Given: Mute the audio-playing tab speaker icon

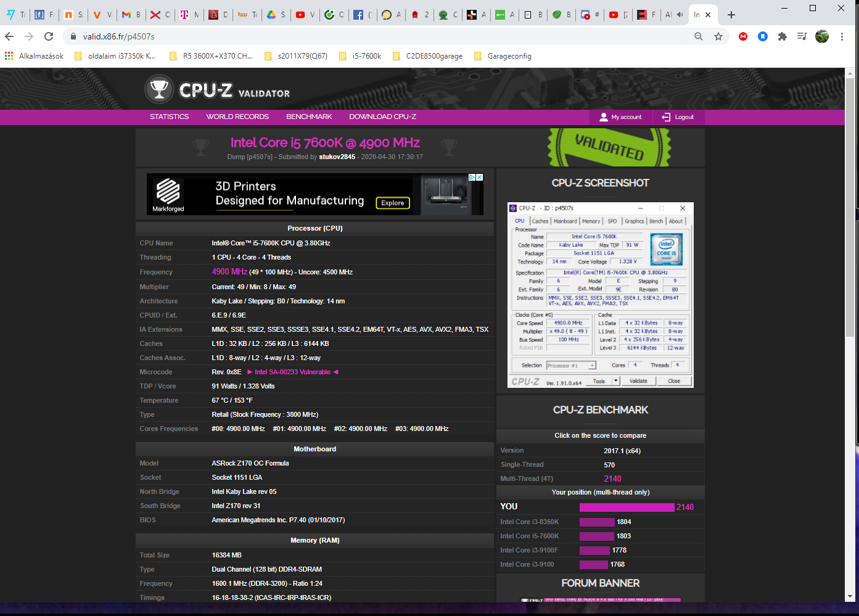Looking at the screenshot, I should [x=680, y=15].
